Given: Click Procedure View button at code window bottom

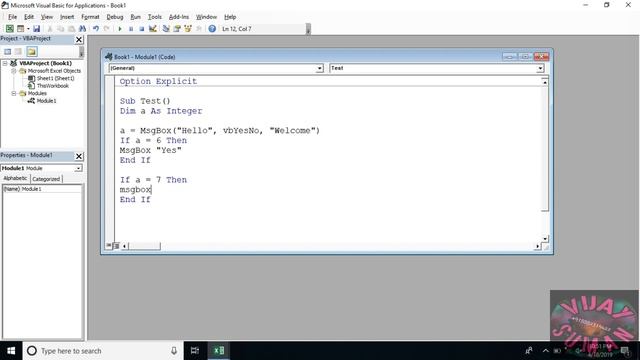Looking at the screenshot, I should coord(109,246).
